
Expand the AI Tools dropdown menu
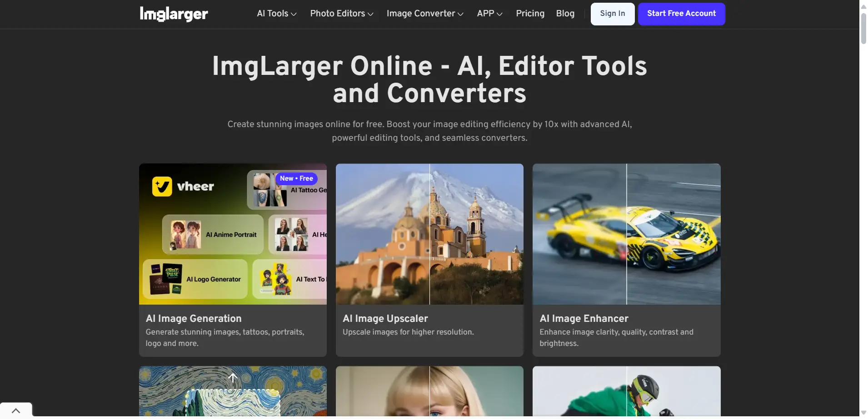pyautogui.click(x=276, y=14)
